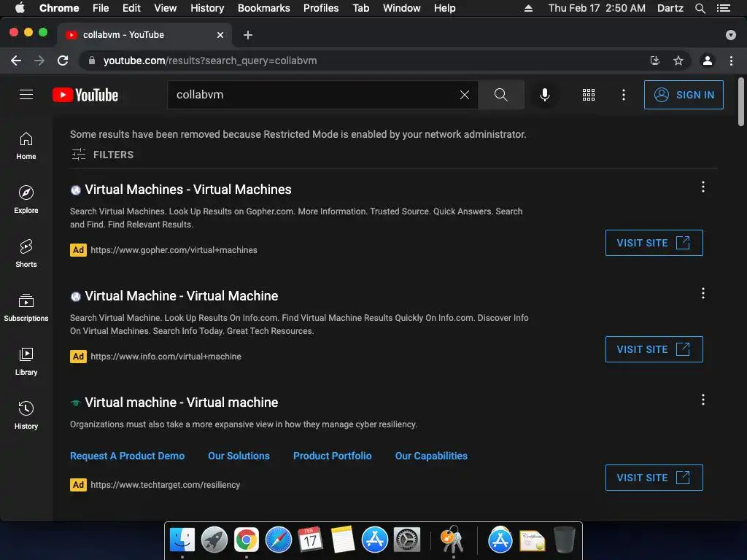Viewport: 747px width, 560px height.
Task: Open the Apple menu
Action: pyautogui.click(x=20, y=8)
